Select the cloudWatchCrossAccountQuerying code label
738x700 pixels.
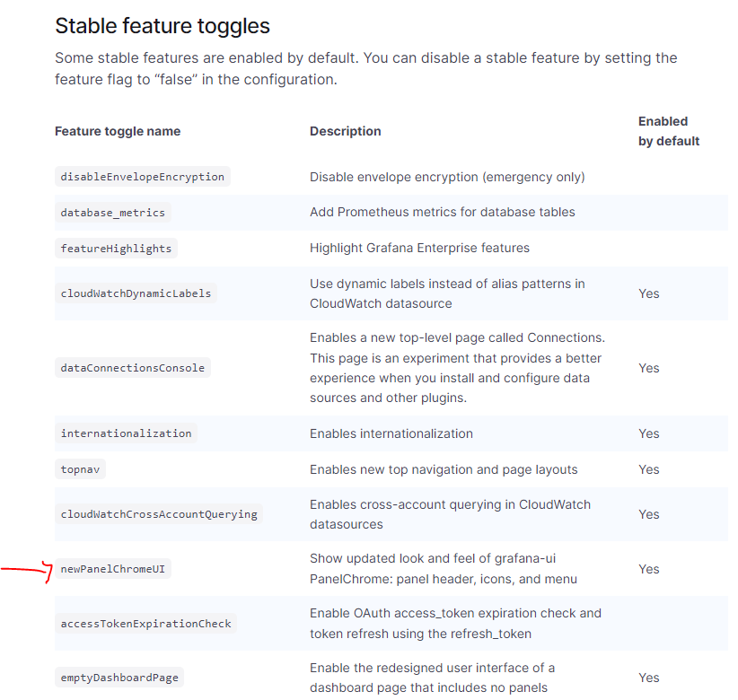[x=159, y=513]
